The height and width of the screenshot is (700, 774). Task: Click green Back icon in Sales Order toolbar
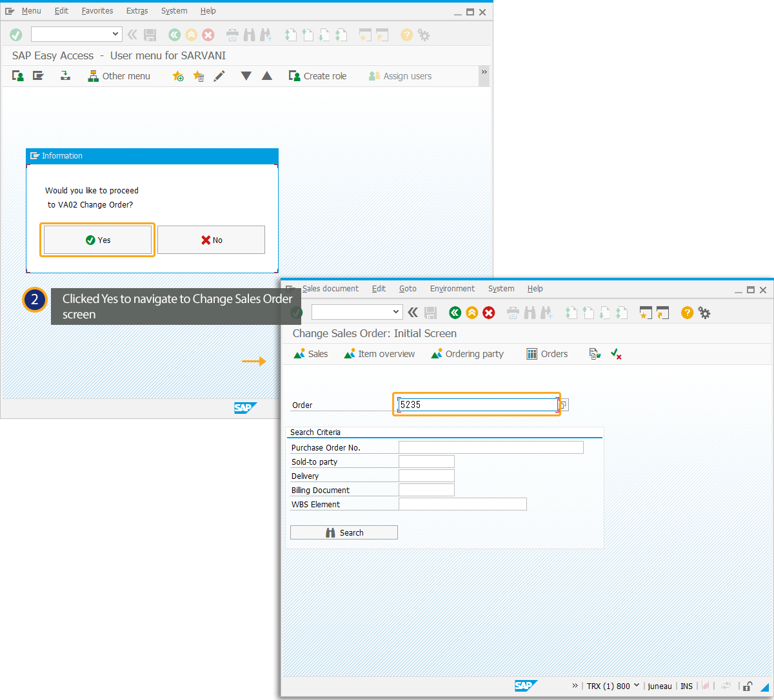(x=455, y=313)
